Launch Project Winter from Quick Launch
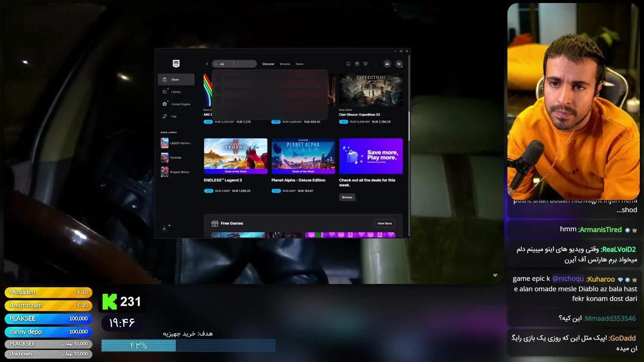Screen dimensions: 644x362 point(176,172)
